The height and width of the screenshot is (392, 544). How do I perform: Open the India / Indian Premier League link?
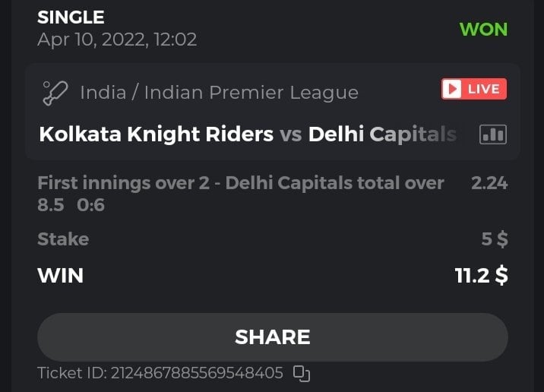pos(219,93)
